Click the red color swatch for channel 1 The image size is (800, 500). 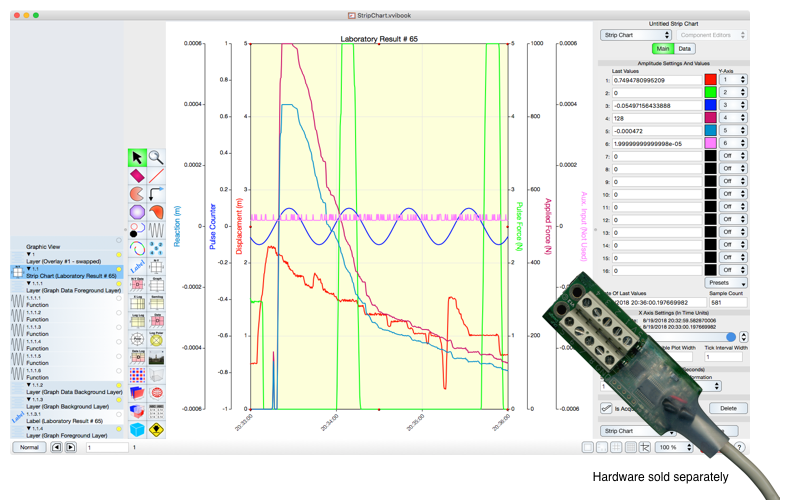710,80
